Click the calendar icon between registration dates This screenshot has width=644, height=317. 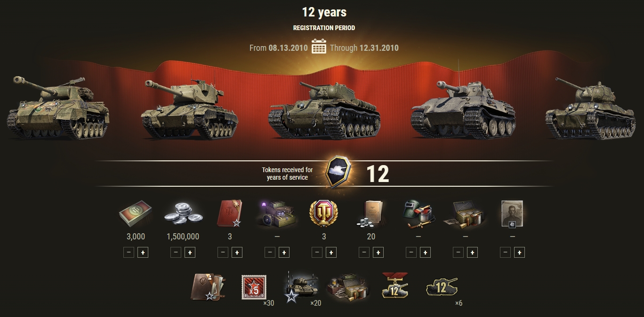[x=319, y=47]
